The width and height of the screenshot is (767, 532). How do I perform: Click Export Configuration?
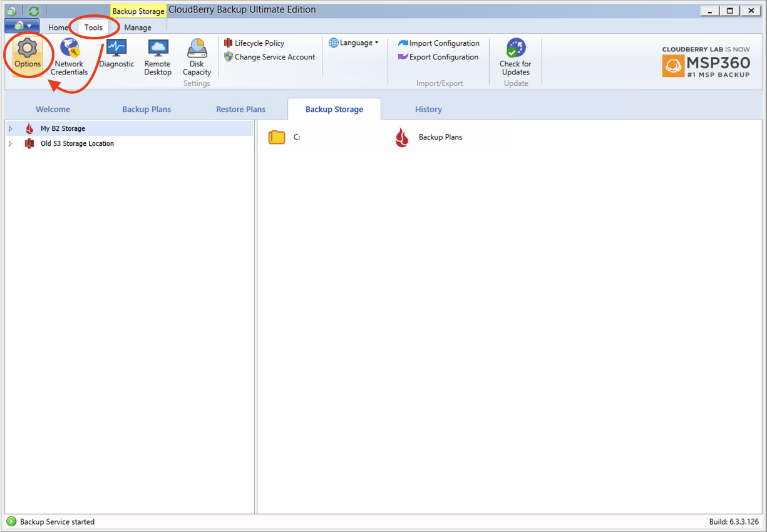point(438,57)
